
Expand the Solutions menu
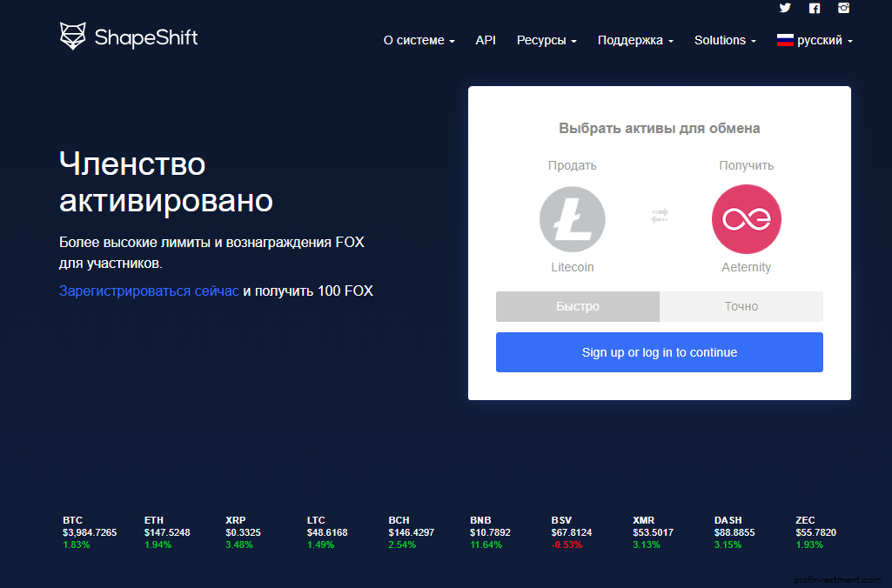[725, 40]
